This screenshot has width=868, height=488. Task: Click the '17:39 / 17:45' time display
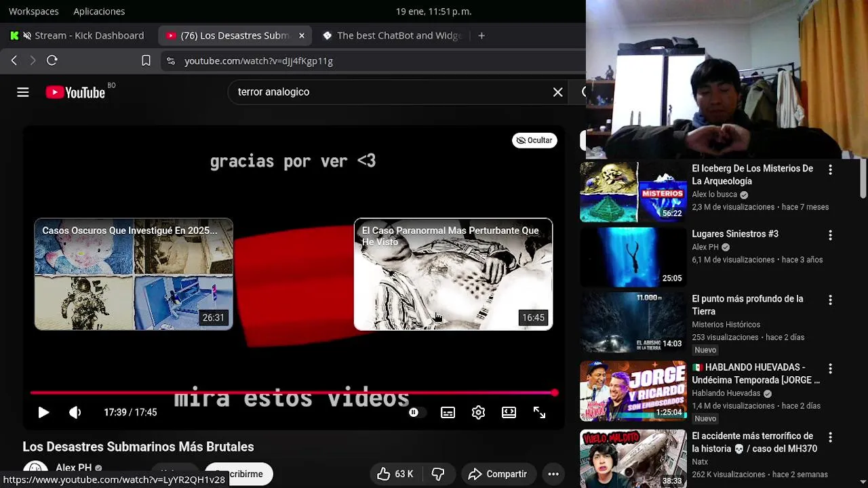click(x=130, y=412)
